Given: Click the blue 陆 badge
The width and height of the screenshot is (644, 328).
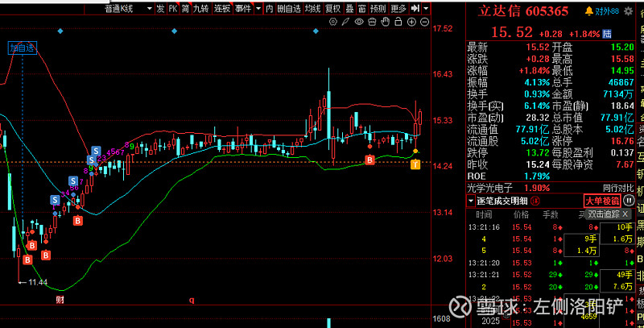Looking at the screenshot, I should [x=607, y=34].
